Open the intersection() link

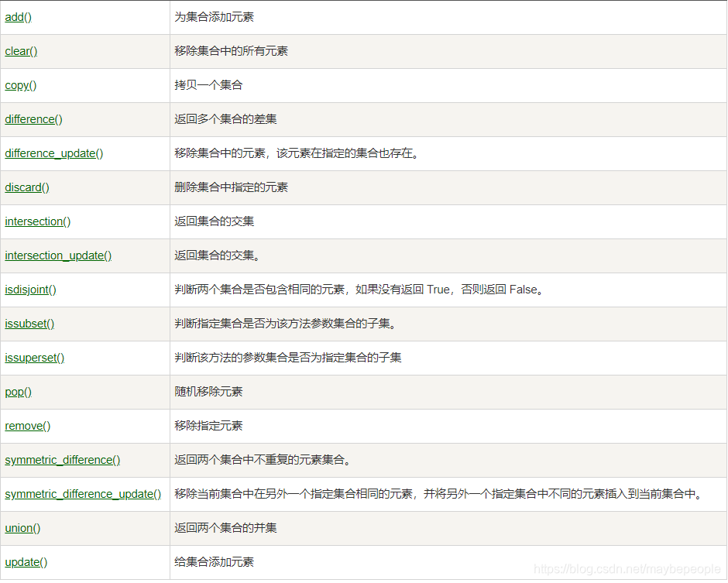point(38,221)
